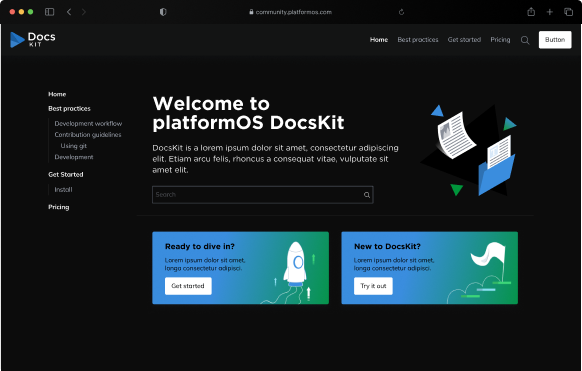This screenshot has height=371, width=582.
Task: Go forward with the browser forward arrow
Action: tap(84, 12)
